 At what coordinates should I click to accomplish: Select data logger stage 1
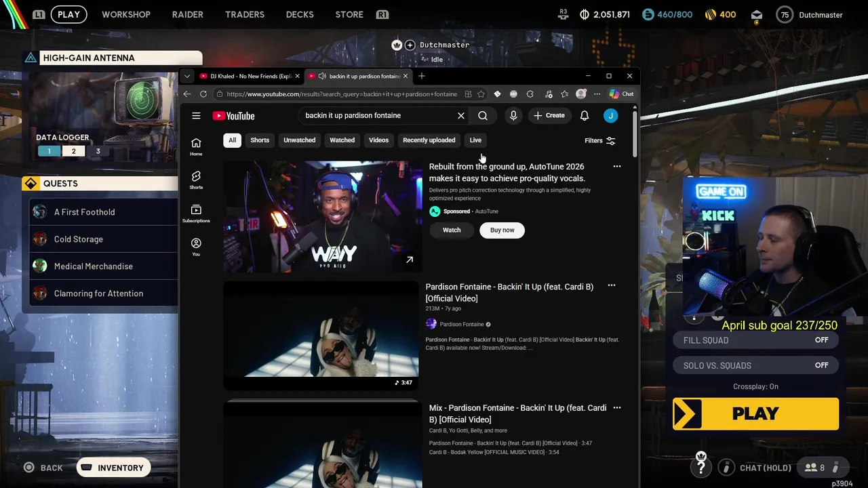coord(49,151)
